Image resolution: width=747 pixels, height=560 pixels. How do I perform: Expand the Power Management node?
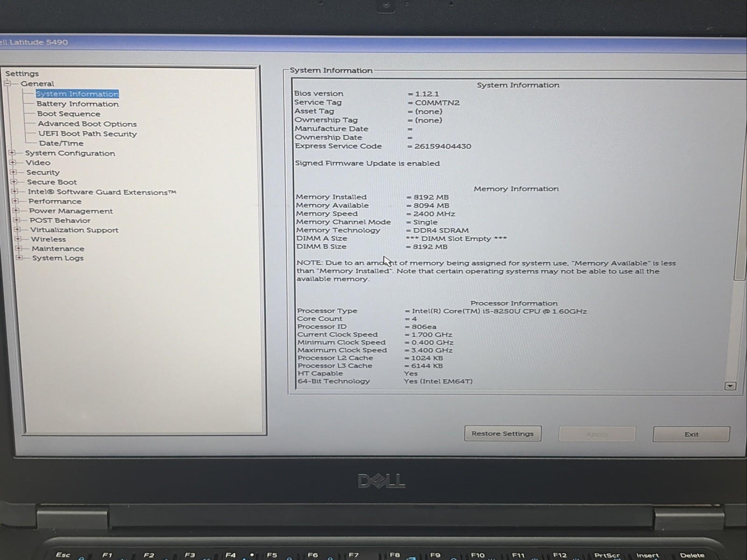tap(16, 211)
